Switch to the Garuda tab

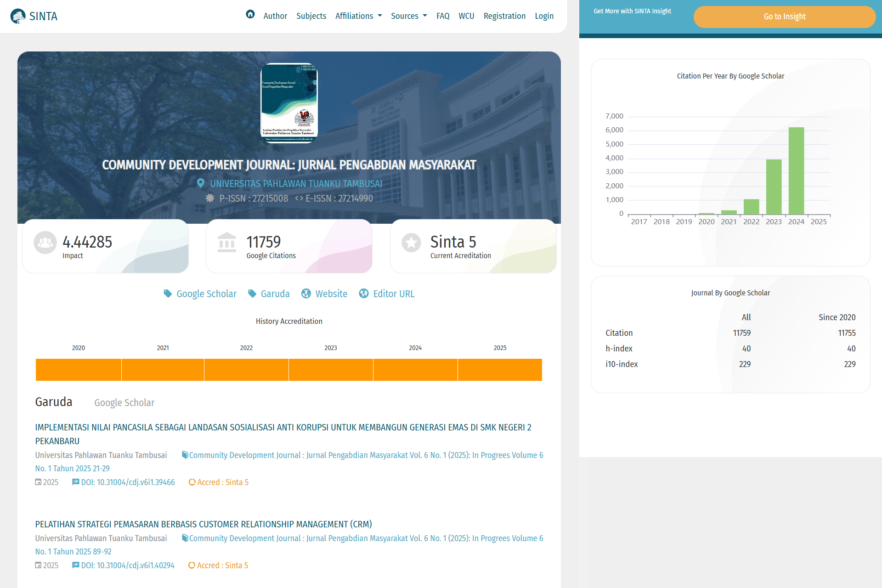[54, 402]
